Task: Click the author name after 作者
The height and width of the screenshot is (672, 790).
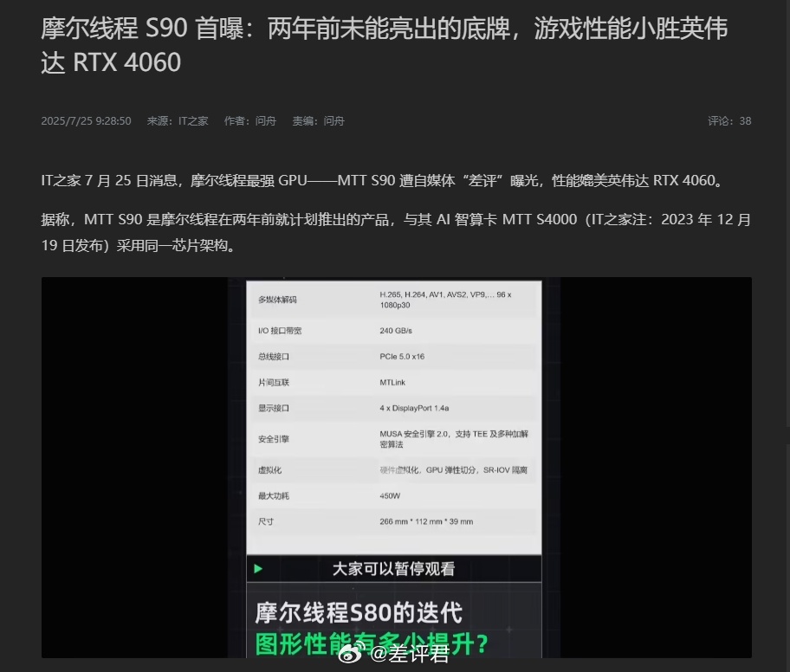Action: click(x=266, y=121)
